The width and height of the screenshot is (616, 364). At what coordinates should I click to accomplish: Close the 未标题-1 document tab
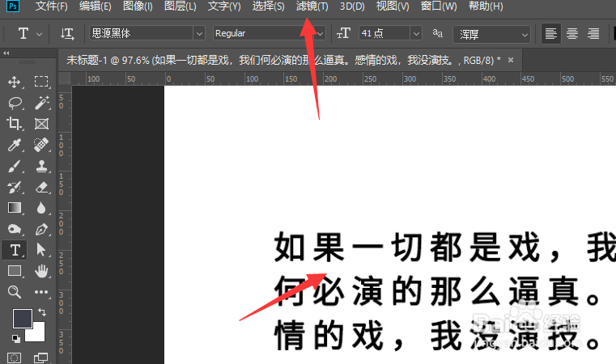coord(511,60)
